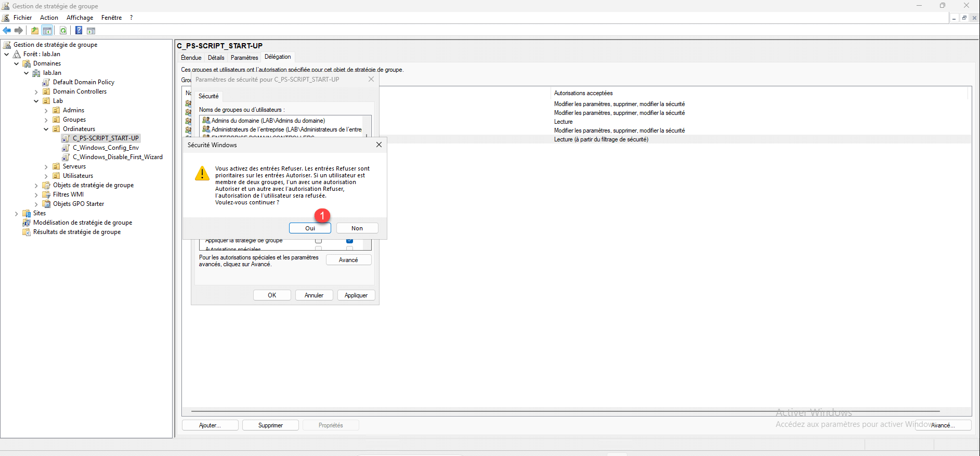Open the Affichage menu
980x456 pixels.
tap(80, 18)
